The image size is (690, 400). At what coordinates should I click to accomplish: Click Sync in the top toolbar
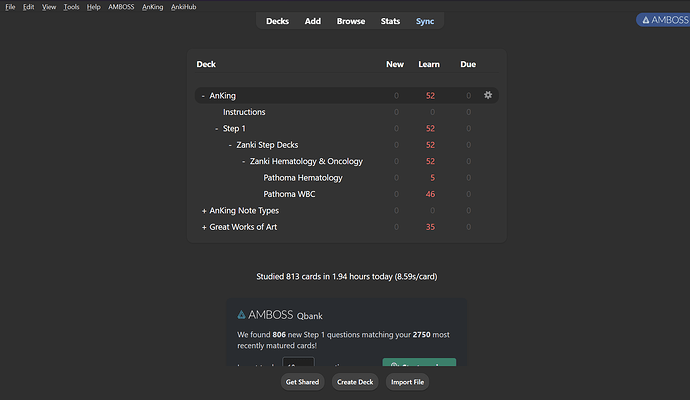pos(426,21)
